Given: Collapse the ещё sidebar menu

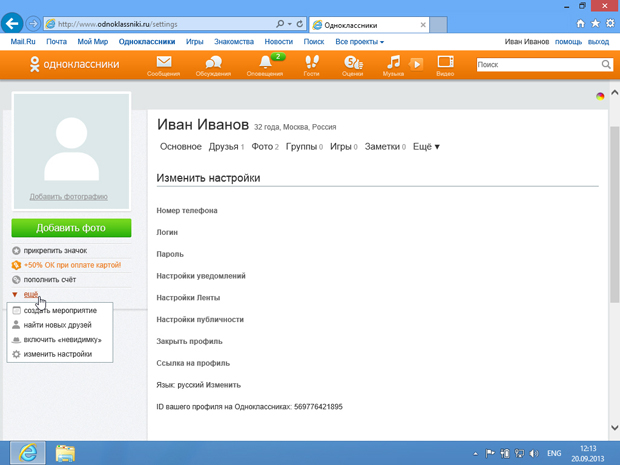Looking at the screenshot, I should [x=31, y=294].
